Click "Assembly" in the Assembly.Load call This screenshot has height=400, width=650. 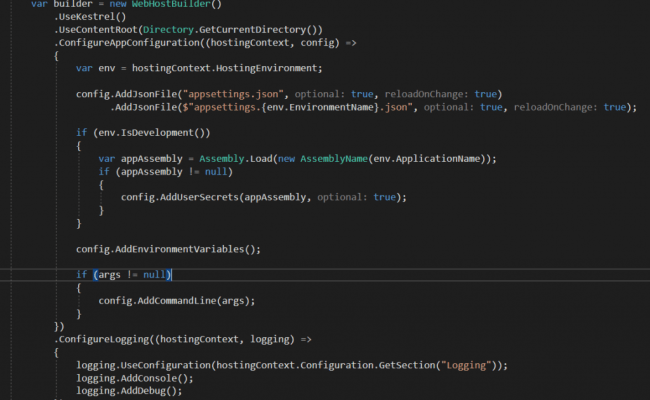(x=221, y=159)
